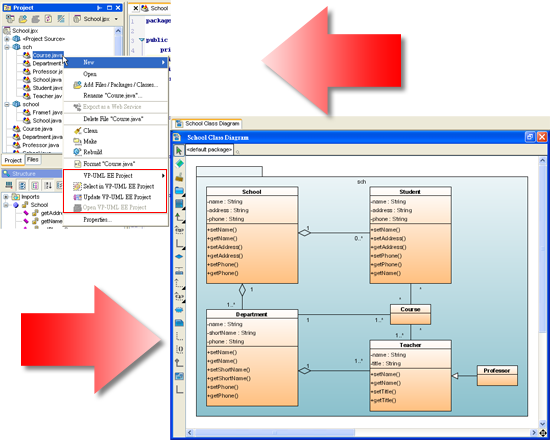
Task: Click the pin icon in Project panel title bar
Action: 99,7
